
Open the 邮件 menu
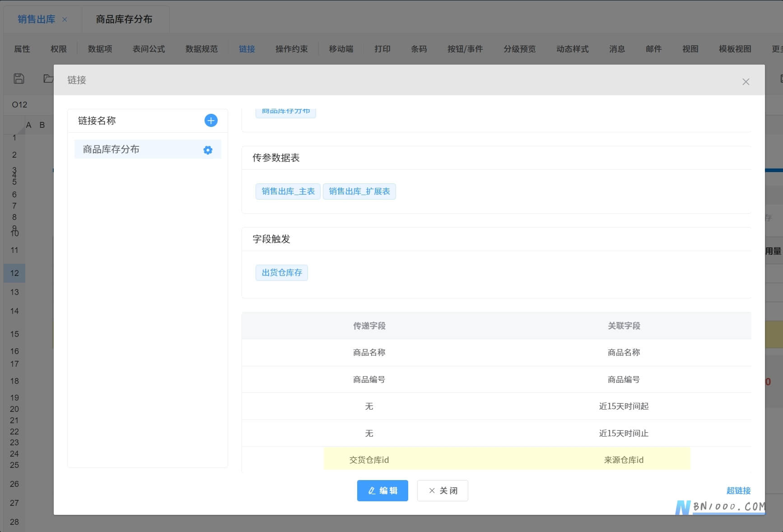pyautogui.click(x=654, y=49)
